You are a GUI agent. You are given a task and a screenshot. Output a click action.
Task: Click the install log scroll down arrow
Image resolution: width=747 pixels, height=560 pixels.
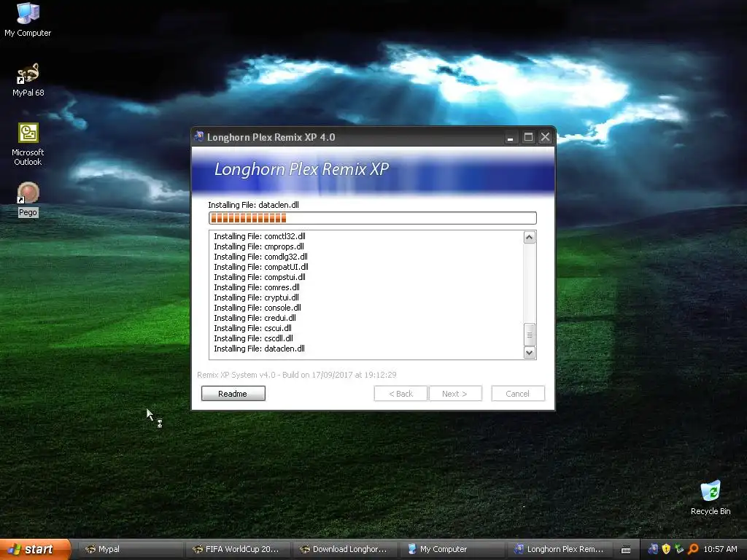[x=530, y=352]
